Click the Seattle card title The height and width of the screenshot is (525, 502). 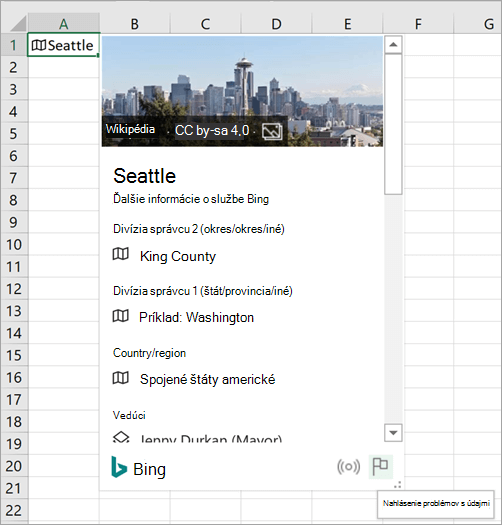point(145,176)
